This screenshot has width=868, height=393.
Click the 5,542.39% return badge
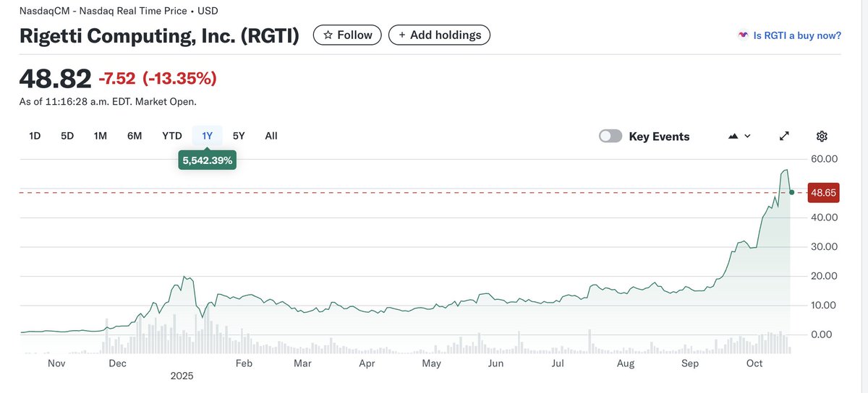(x=207, y=160)
